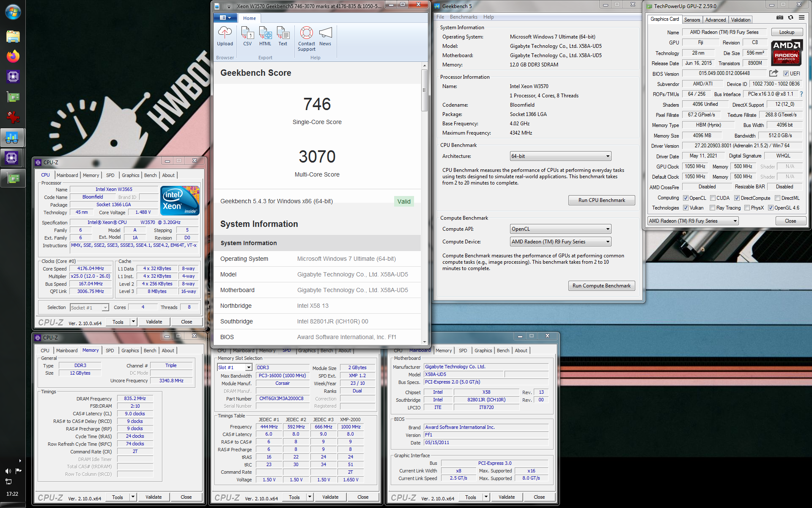This screenshot has width=812, height=508.
Task: Export results as Text
Action: coord(283,36)
